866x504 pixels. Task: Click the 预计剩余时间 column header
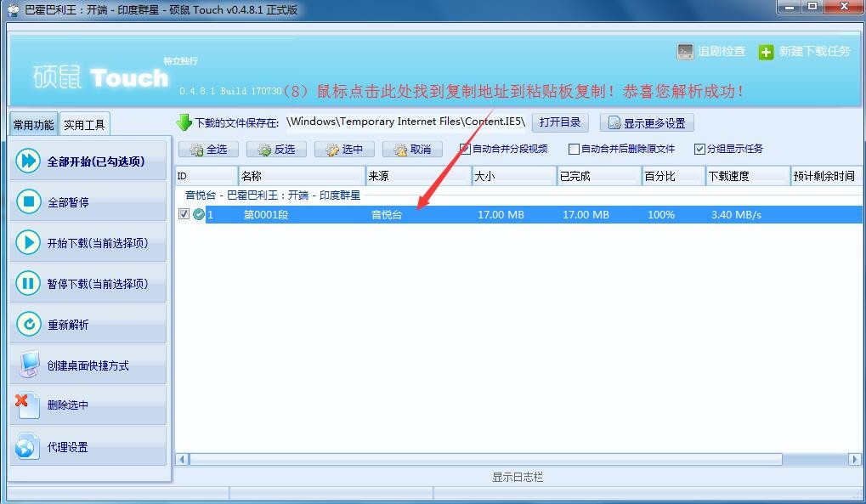(x=826, y=176)
